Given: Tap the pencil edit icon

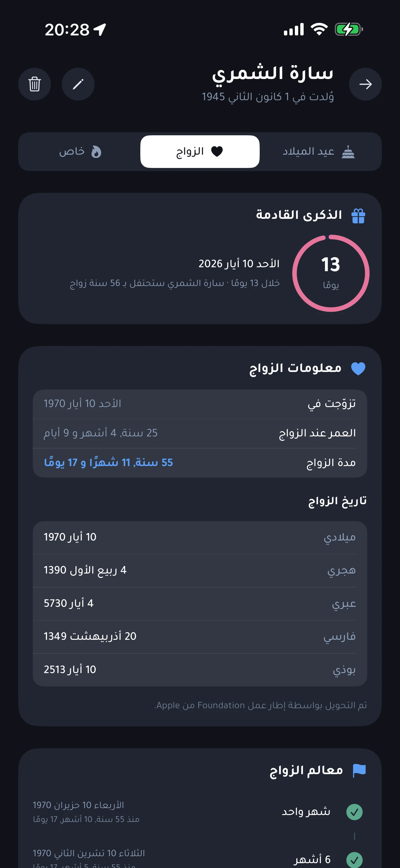Looking at the screenshot, I should click(x=78, y=84).
